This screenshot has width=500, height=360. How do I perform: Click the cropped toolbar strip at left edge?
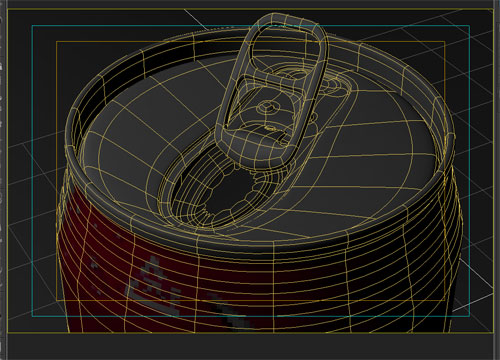coord(2,167)
